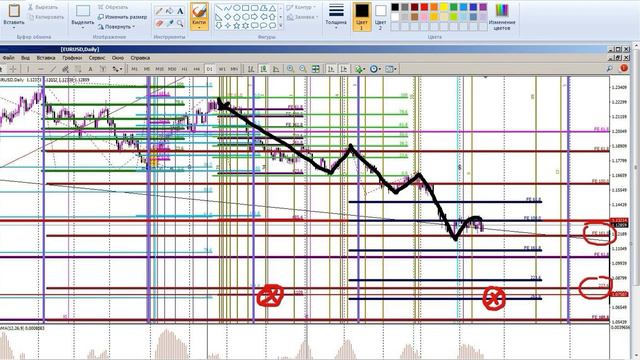Image resolution: width=640 pixels, height=360 pixels.
Task: Click Изменить размер resize button
Action: tap(122, 17)
